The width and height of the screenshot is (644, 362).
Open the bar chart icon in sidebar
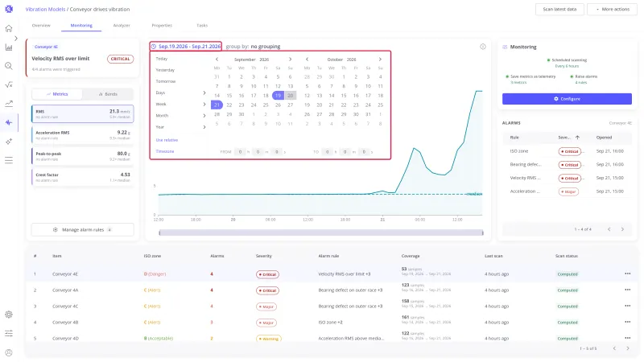[9, 47]
